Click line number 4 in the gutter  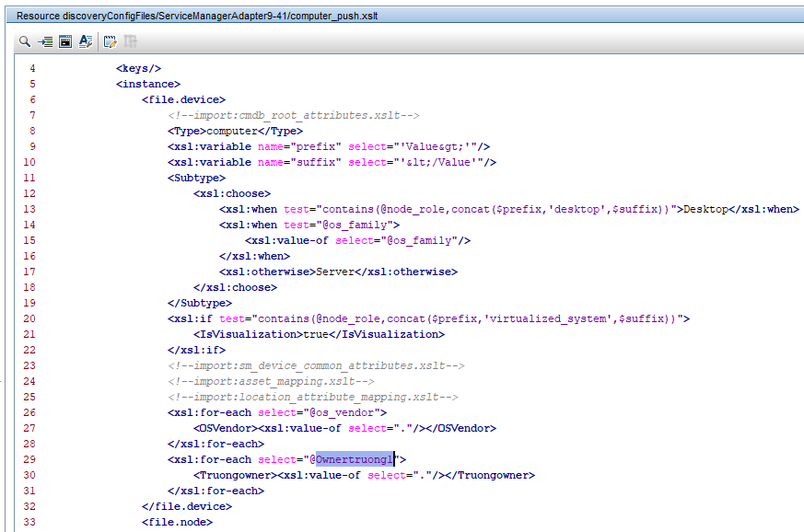pyautogui.click(x=32, y=68)
